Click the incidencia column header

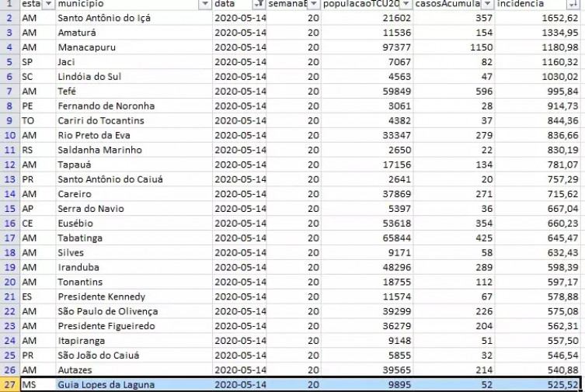pos(538,5)
